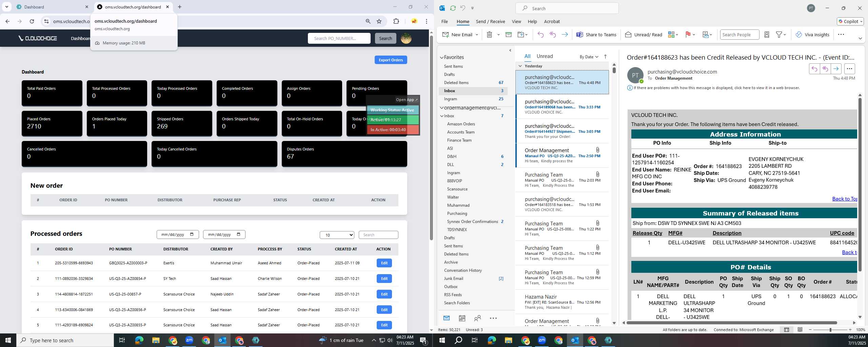Click the Undo icon in Outlook title bar
The height and width of the screenshot is (347, 868).
pyautogui.click(x=462, y=8)
